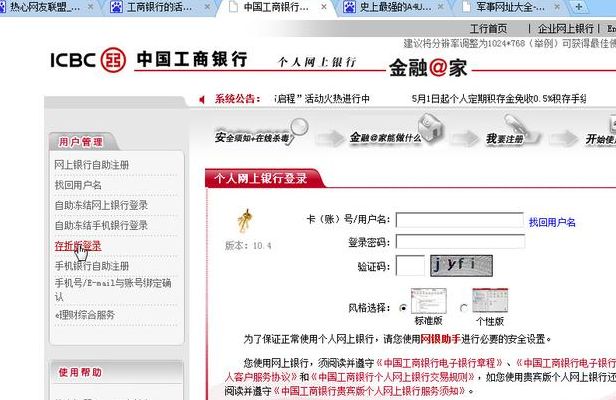Click the 使用帮助 panel header
The width and height of the screenshot is (616, 400).
(81, 372)
